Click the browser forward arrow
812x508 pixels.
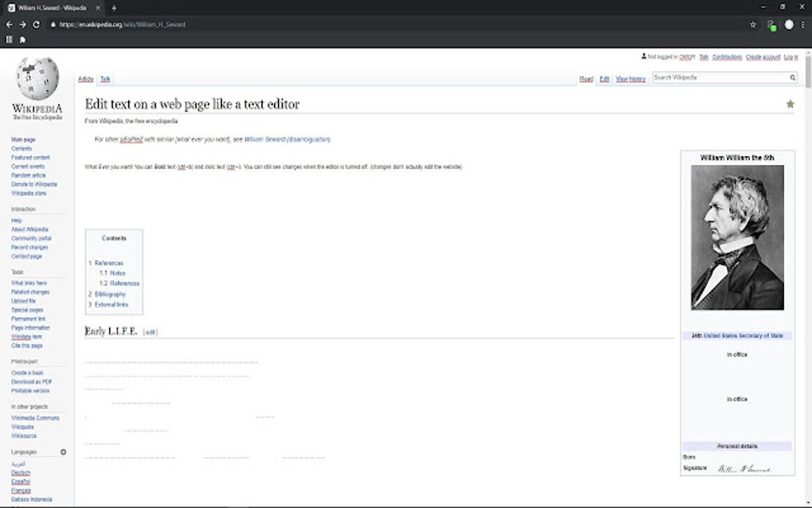pyautogui.click(x=21, y=24)
